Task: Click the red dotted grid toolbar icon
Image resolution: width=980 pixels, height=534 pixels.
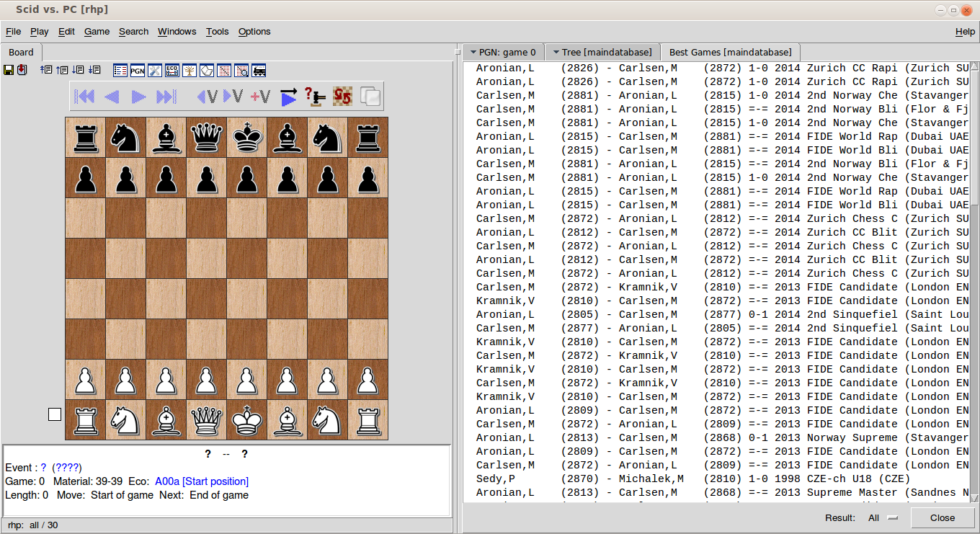Action: 224,71
